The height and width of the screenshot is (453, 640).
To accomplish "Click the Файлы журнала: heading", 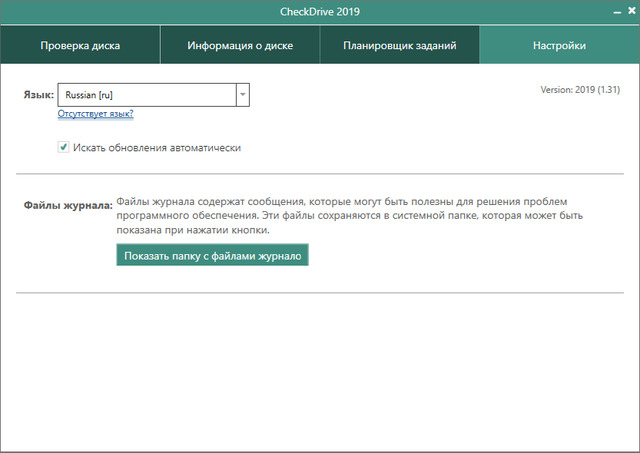I will point(67,206).
